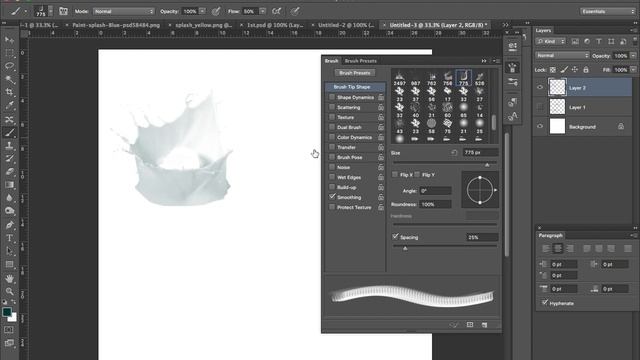Select the Rectangular Marquee tool
Viewport: 640px width, 360px height.
pyautogui.click(x=9, y=53)
